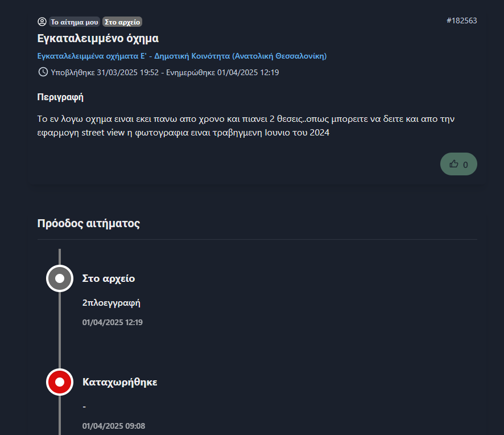
Task: Click the request number #182563
Action: 461,20
